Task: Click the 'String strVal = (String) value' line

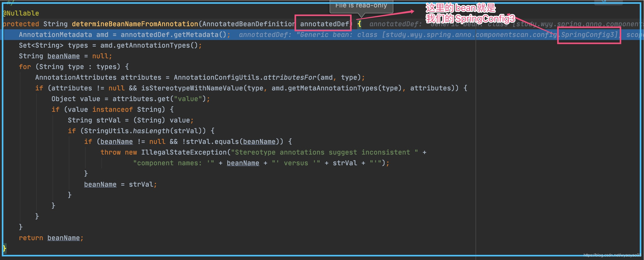Action: pos(130,120)
